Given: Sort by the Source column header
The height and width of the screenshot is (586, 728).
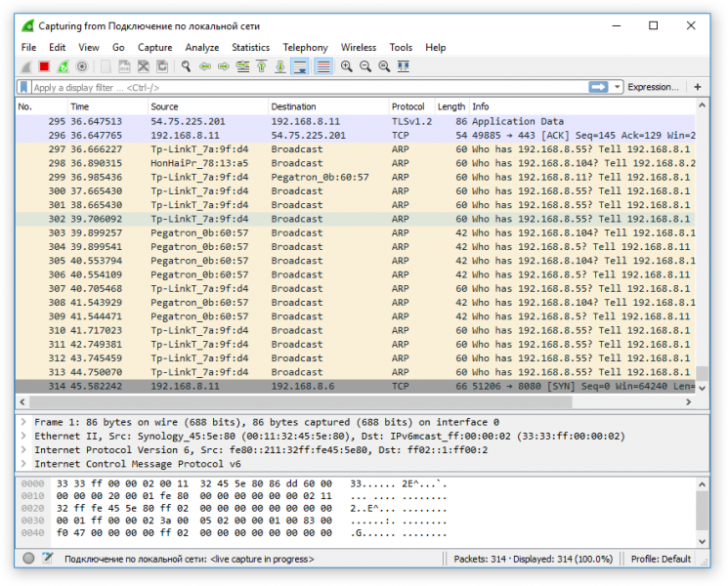Looking at the screenshot, I should pyautogui.click(x=208, y=106).
